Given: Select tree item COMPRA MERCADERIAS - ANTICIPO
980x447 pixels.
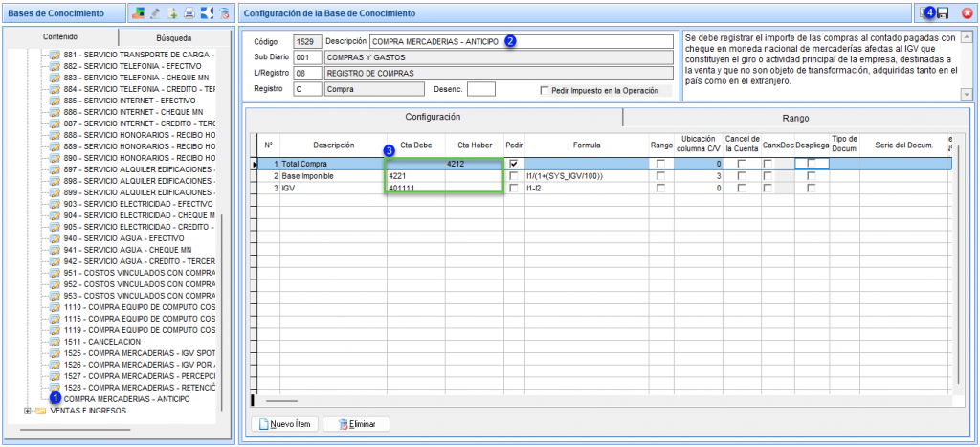Looking at the screenshot, I should [x=127, y=399].
